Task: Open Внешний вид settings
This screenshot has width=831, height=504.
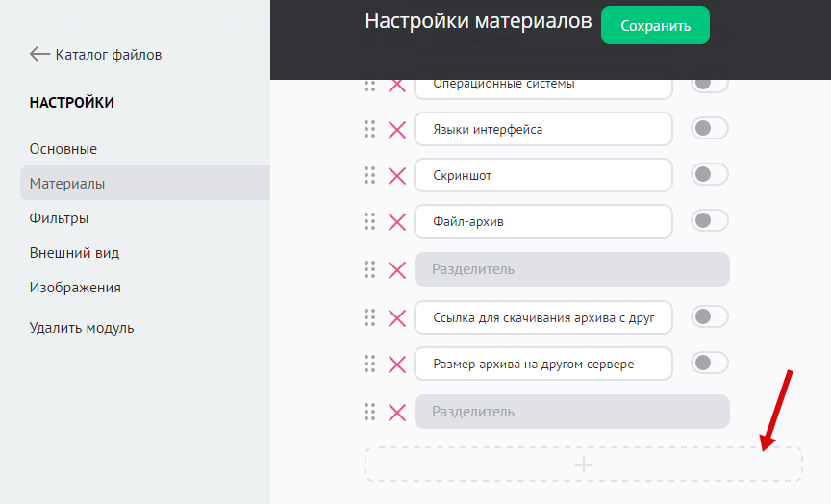Action: 74,253
